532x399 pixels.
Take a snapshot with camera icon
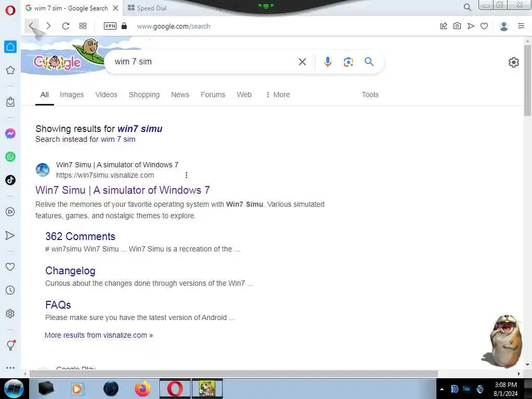point(457,26)
